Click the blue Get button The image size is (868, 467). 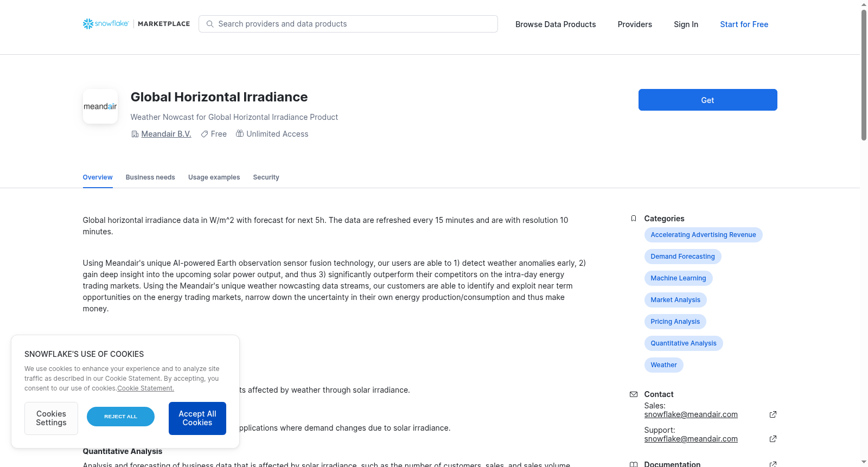click(x=707, y=100)
